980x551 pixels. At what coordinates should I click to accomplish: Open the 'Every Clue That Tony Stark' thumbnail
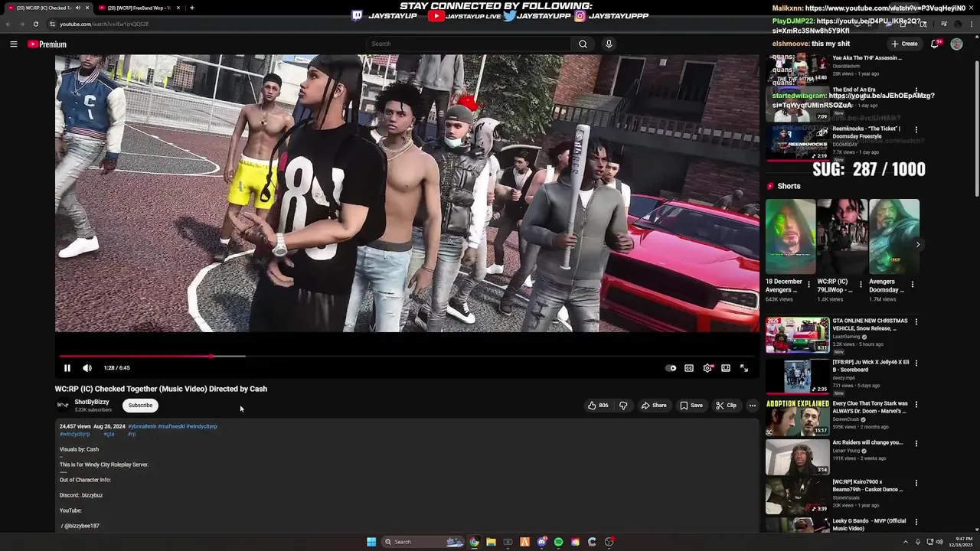coord(797,417)
